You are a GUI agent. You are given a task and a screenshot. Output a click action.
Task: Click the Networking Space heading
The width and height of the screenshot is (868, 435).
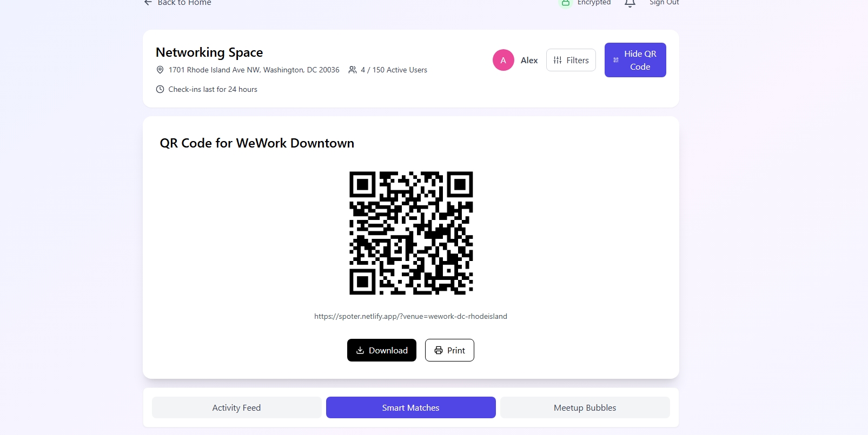[x=209, y=52]
